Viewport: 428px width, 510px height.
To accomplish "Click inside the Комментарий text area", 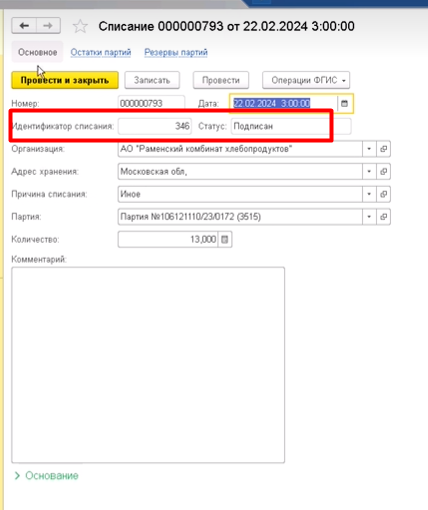I will click(x=148, y=365).
